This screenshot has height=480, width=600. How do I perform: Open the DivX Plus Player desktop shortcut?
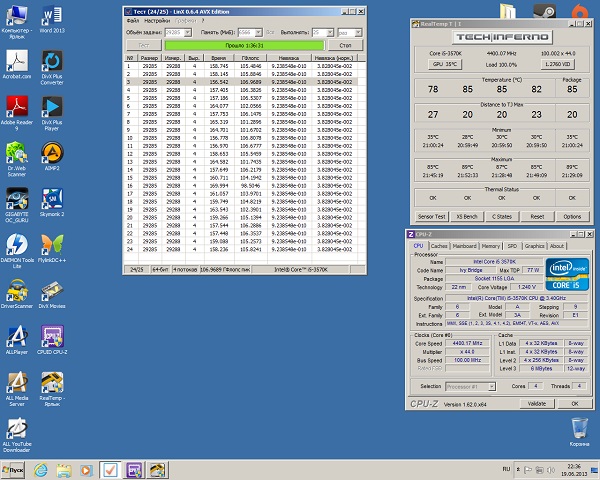(50, 105)
